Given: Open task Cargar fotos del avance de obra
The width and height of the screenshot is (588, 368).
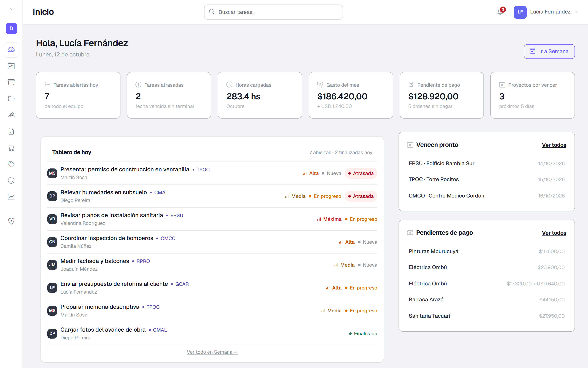Looking at the screenshot, I should tap(212, 333).
